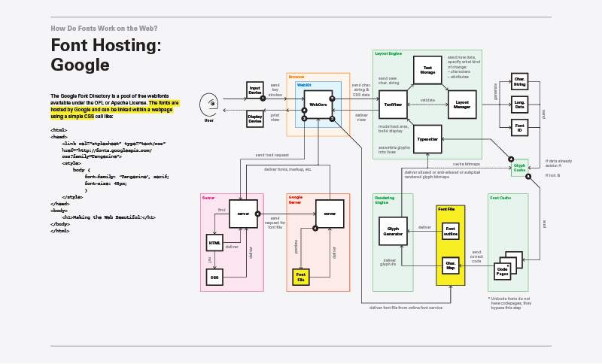The height and width of the screenshot is (364, 602).
Task: Click the green Layout Engine label
Action: pyautogui.click(x=388, y=53)
